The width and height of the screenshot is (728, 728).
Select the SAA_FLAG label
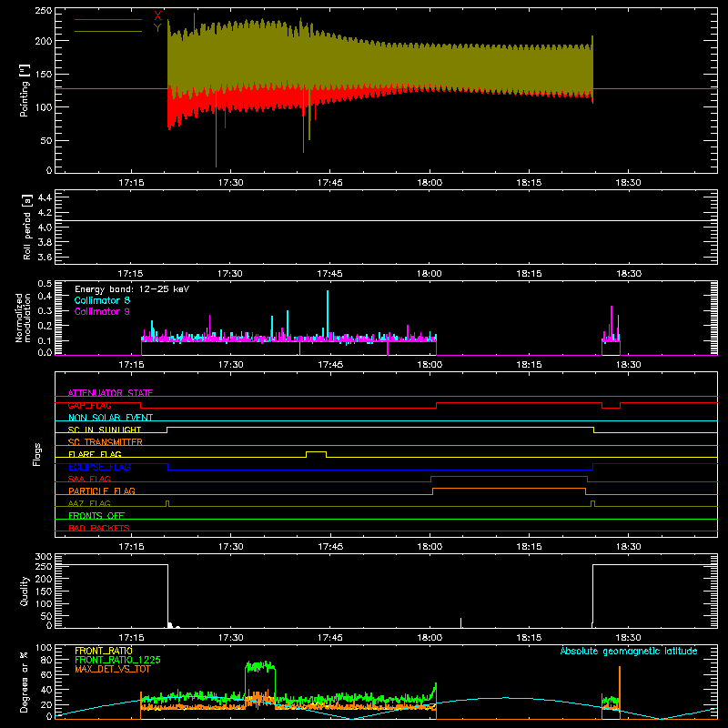click(x=89, y=479)
